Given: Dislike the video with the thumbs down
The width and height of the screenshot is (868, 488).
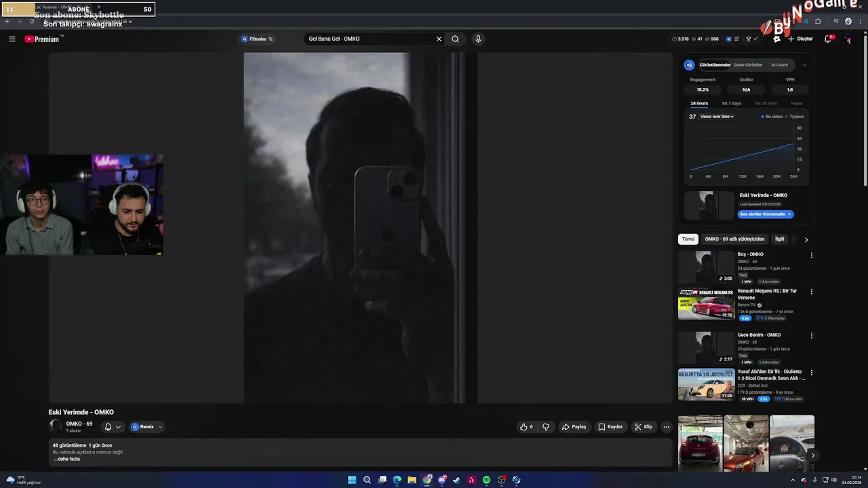Looking at the screenshot, I should (x=546, y=427).
